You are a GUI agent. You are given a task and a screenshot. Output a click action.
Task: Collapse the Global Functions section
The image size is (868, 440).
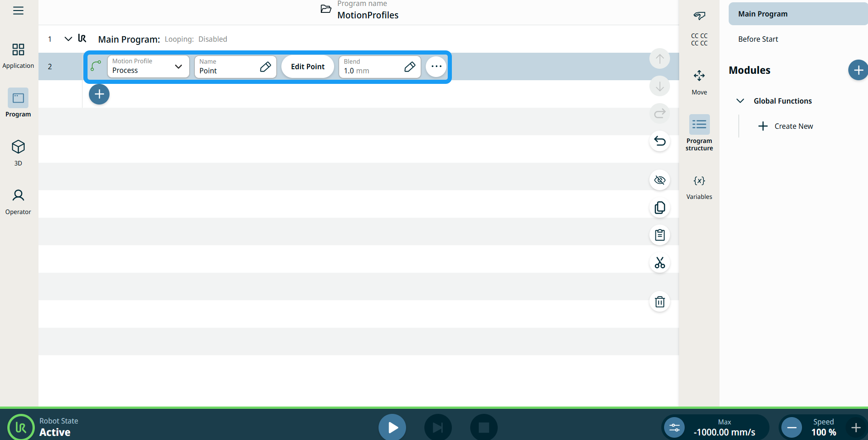[740, 101]
